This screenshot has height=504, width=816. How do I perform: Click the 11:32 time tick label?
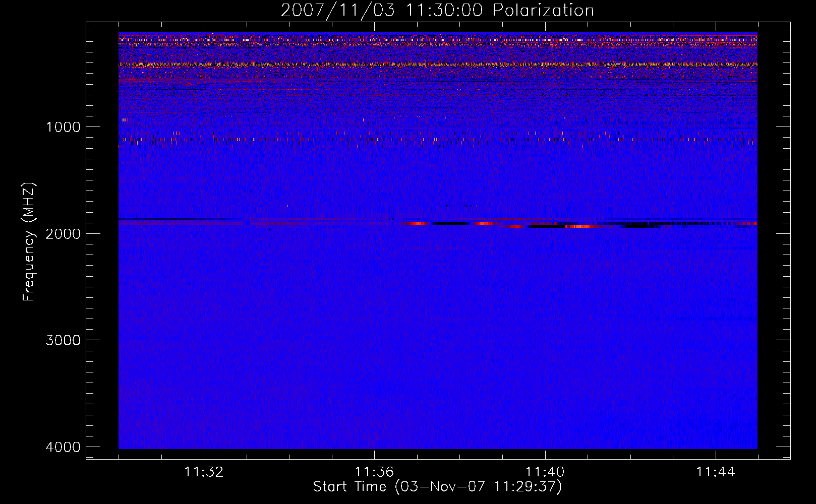tap(204, 472)
